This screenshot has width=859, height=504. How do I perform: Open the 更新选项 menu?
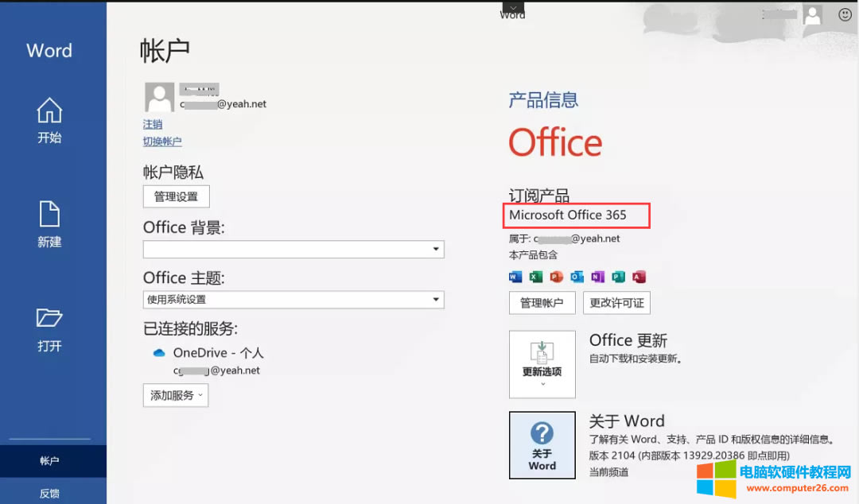[542, 364]
